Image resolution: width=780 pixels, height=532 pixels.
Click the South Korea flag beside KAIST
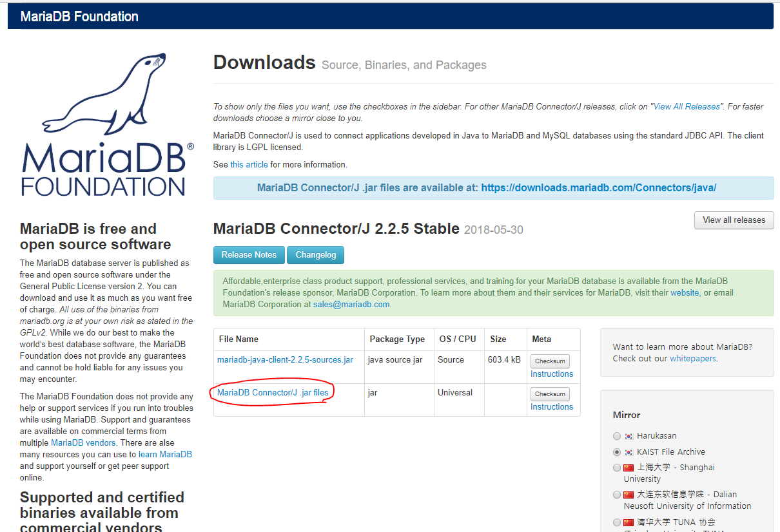(x=629, y=452)
